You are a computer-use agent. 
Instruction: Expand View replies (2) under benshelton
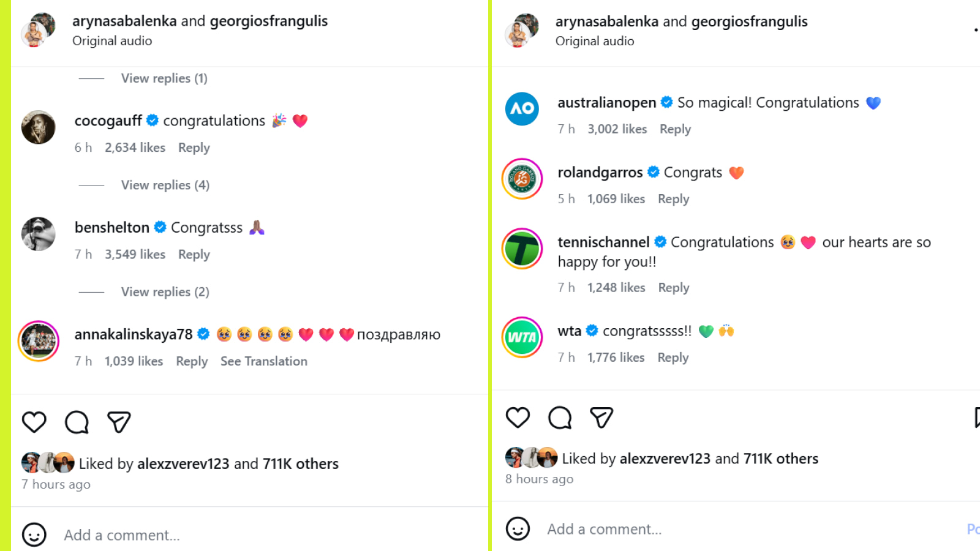point(165,292)
